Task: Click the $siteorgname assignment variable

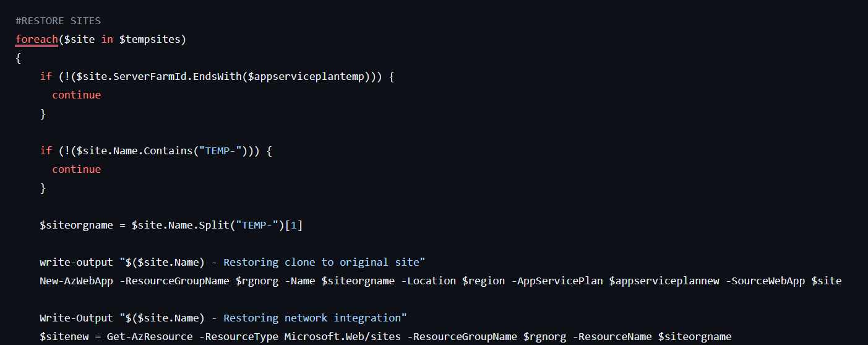Action: pos(76,225)
